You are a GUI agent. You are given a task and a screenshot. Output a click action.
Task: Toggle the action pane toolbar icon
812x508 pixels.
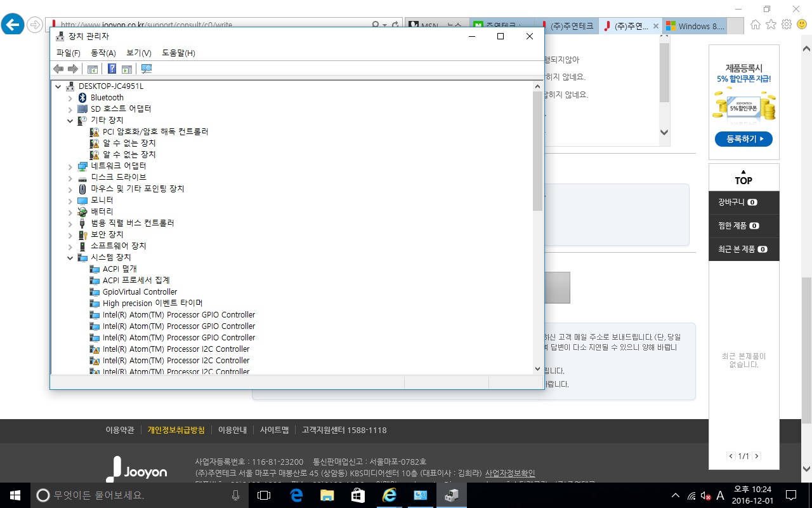(x=126, y=69)
